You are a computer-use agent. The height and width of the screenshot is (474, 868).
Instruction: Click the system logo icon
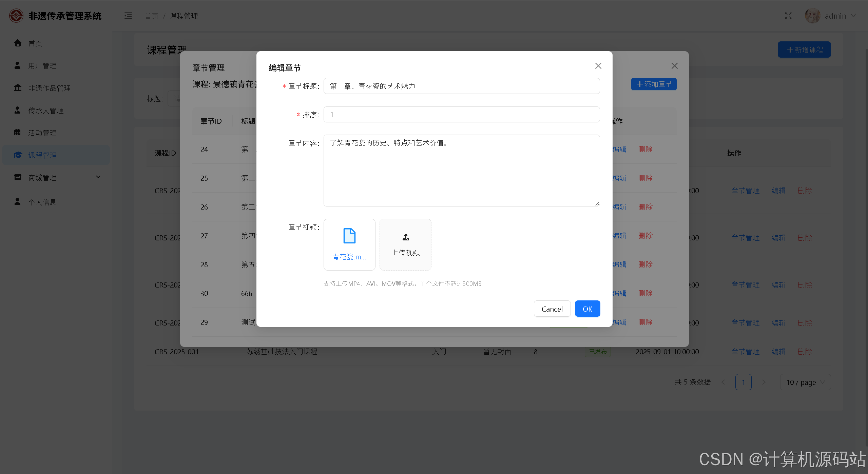pos(16,16)
